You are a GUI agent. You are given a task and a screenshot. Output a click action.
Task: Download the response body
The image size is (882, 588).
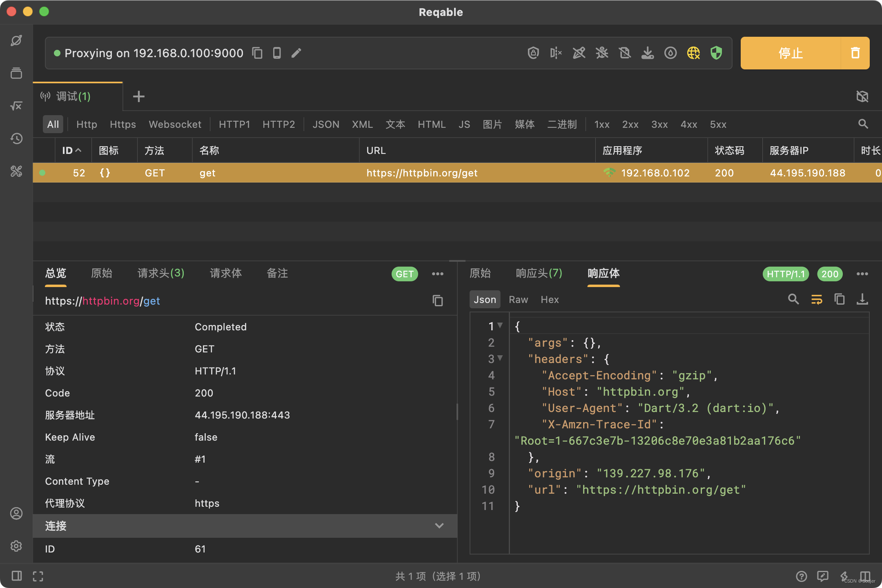click(862, 299)
